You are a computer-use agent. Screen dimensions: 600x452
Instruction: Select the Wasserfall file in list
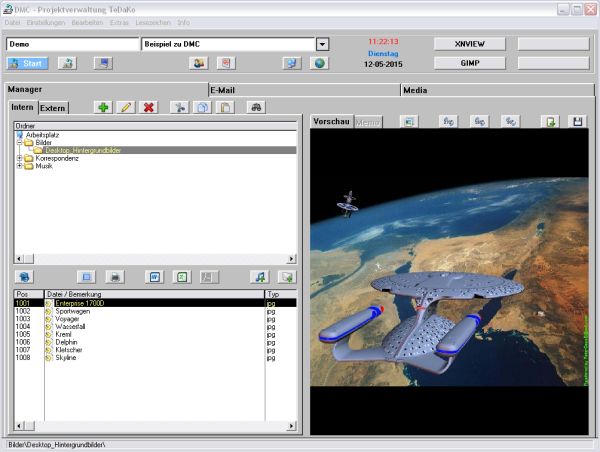tap(71, 325)
